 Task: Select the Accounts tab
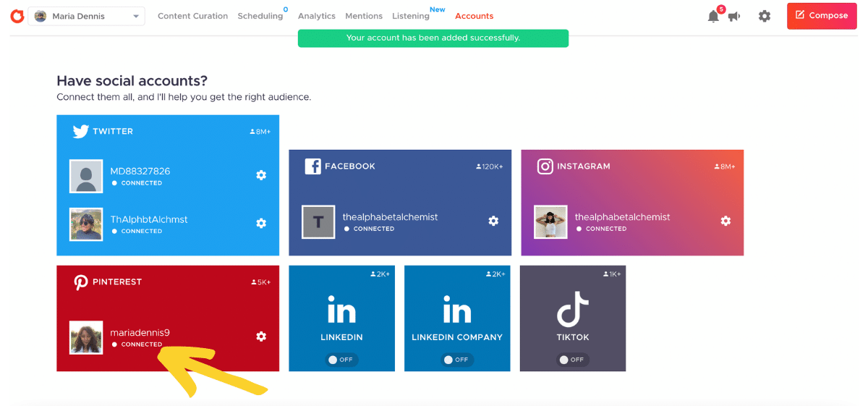(x=475, y=16)
